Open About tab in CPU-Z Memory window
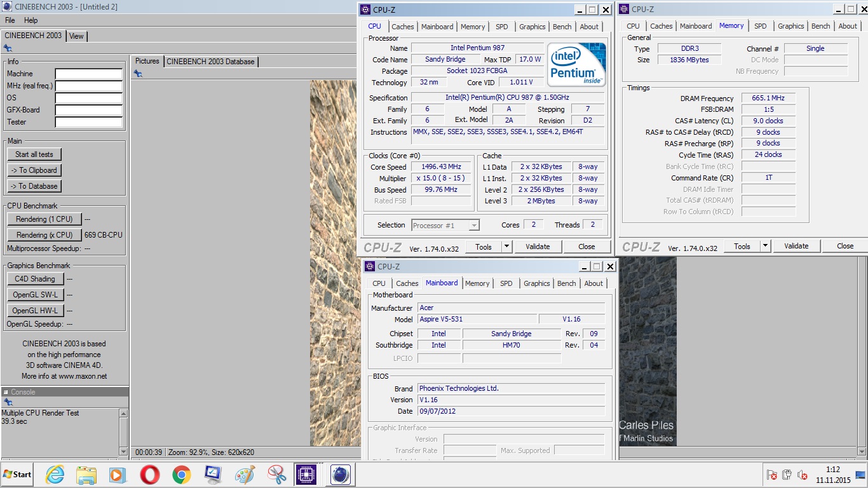The width and height of the screenshot is (868, 488). click(x=848, y=26)
